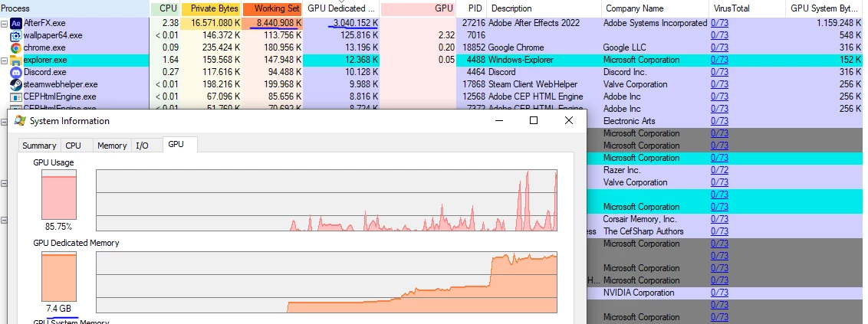Switch to the Summary tab
Image resolution: width=868 pixels, height=324 pixels.
tap(39, 146)
